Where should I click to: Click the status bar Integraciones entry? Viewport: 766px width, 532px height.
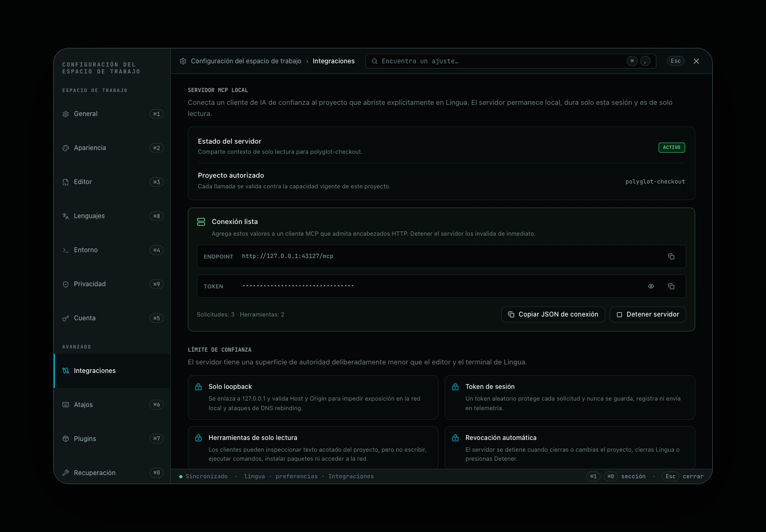(351, 477)
